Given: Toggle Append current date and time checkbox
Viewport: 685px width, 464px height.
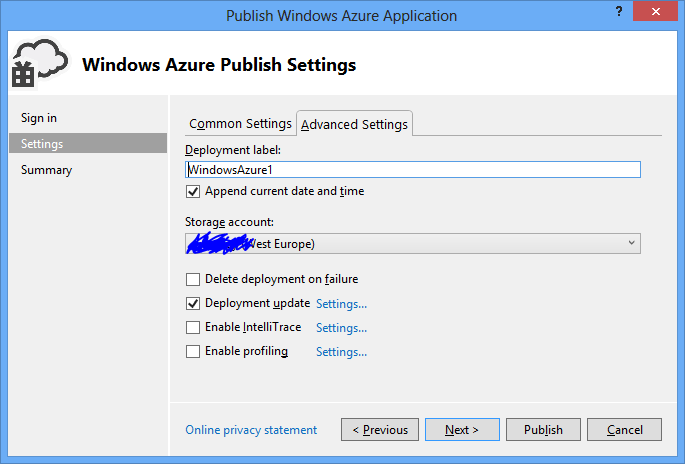Looking at the screenshot, I should [193, 191].
